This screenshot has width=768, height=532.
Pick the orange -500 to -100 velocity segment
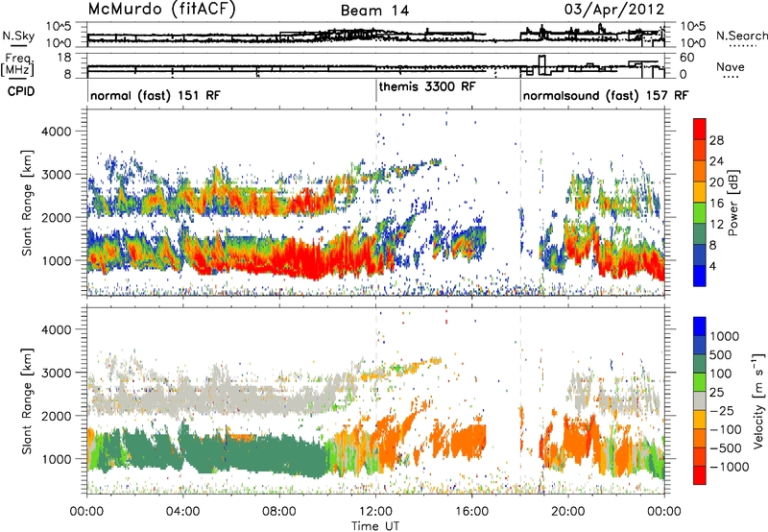point(700,439)
